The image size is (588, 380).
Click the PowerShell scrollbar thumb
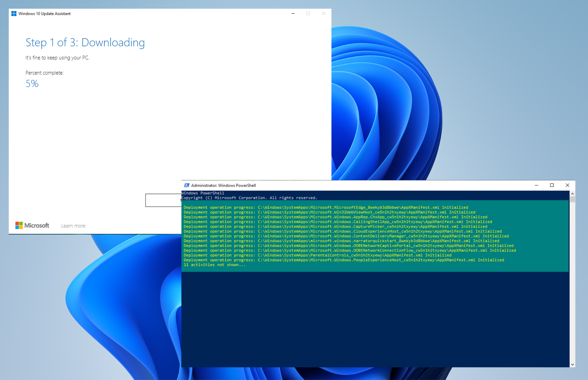572,199
